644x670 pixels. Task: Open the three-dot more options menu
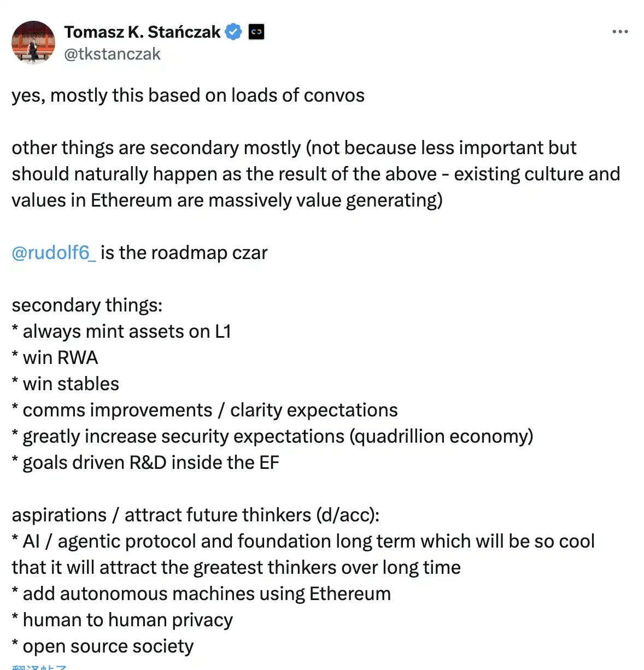pos(620,32)
